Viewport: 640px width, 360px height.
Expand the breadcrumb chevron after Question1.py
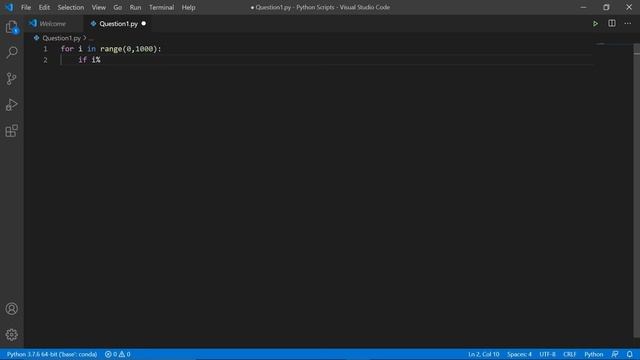tap(84, 38)
